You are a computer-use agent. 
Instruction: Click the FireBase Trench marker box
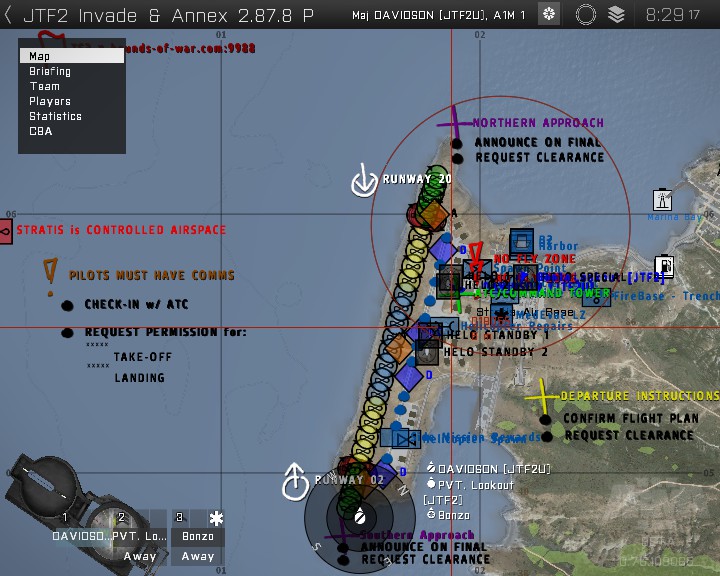click(x=596, y=298)
